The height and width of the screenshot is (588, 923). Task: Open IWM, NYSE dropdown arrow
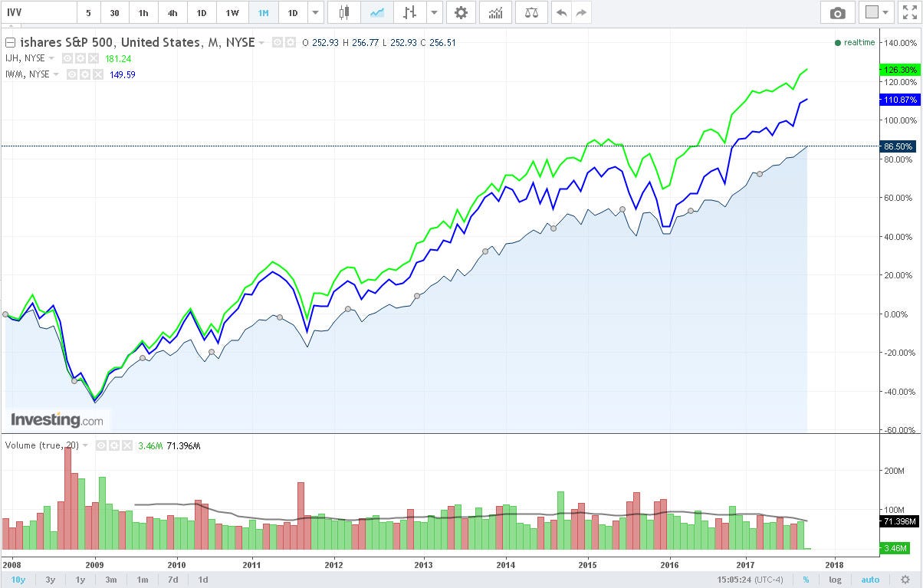pyautogui.click(x=55, y=74)
